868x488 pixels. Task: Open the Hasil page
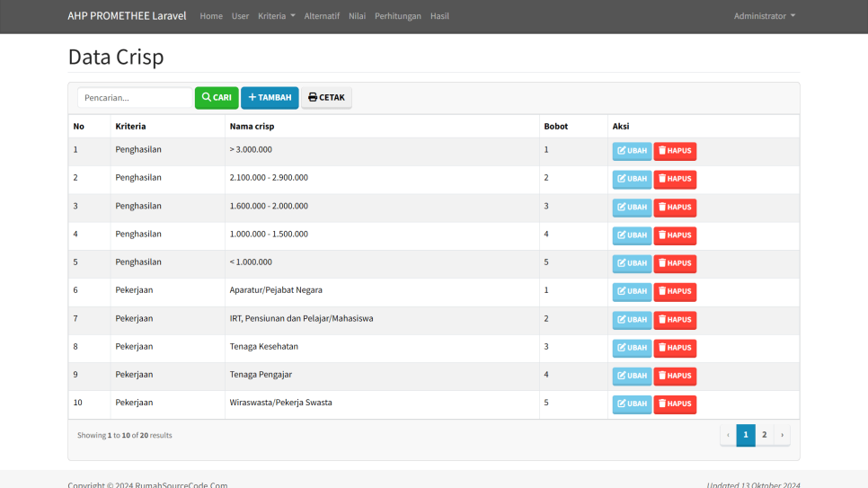tap(439, 16)
